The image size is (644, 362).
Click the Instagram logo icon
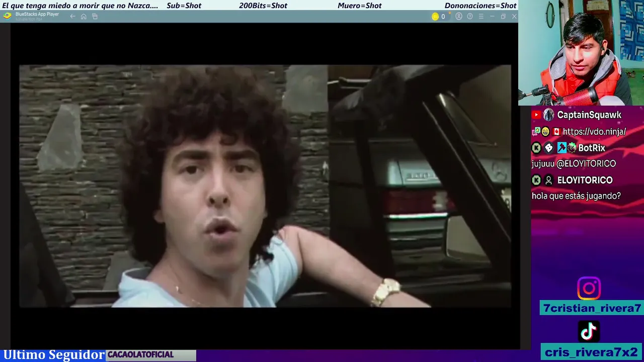point(589,289)
